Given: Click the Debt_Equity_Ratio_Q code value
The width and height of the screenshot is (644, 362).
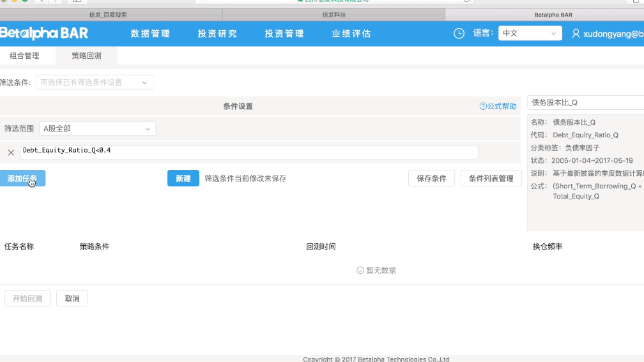Looking at the screenshot, I should (585, 135).
